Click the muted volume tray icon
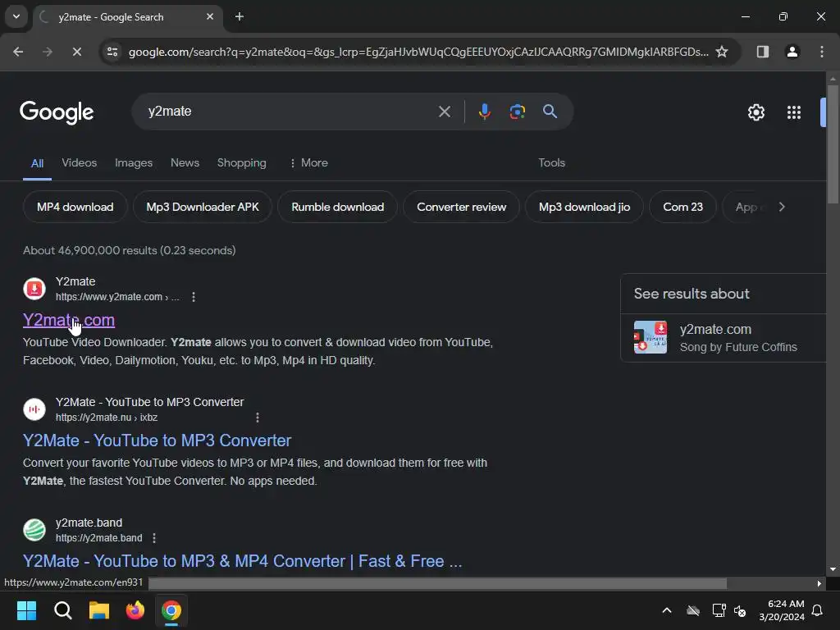The width and height of the screenshot is (840, 630). [740, 610]
